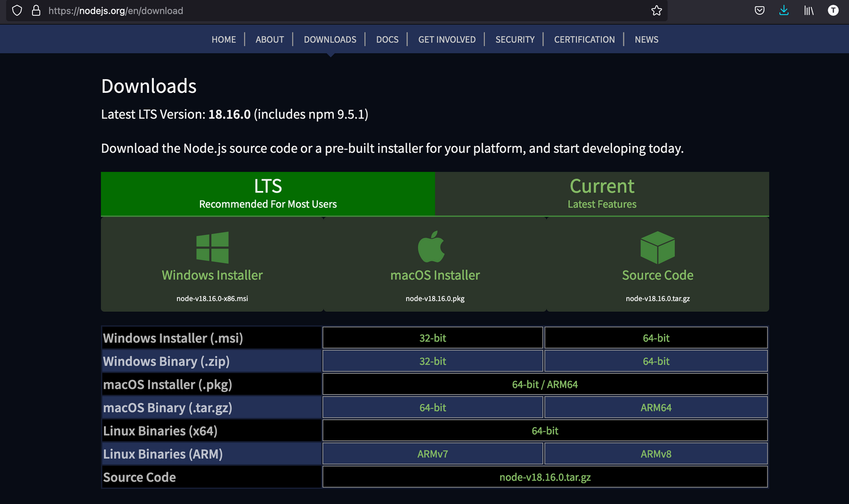Download the 64-bit / ARM64 macOS installer
The image size is (849, 504).
click(544, 384)
